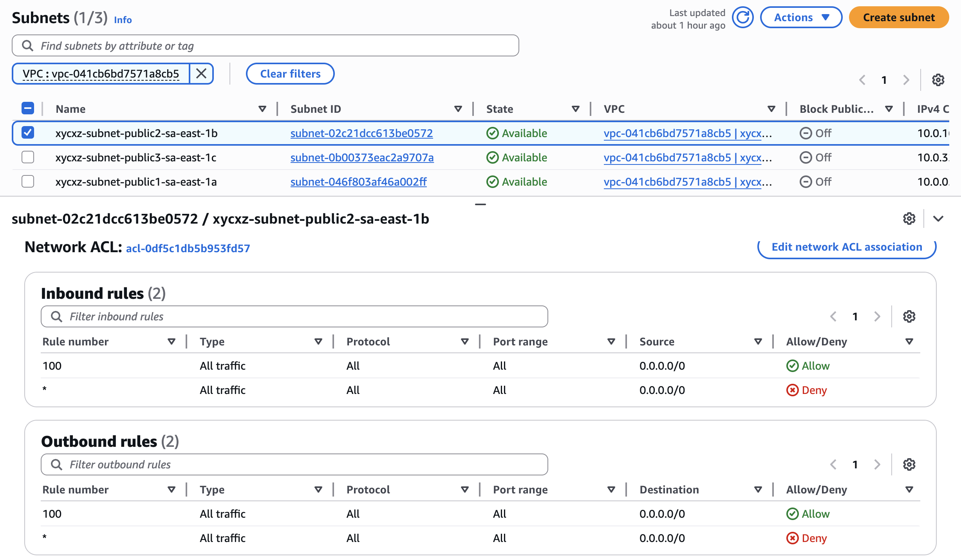Sort inbound rules by Rule number

click(171, 341)
